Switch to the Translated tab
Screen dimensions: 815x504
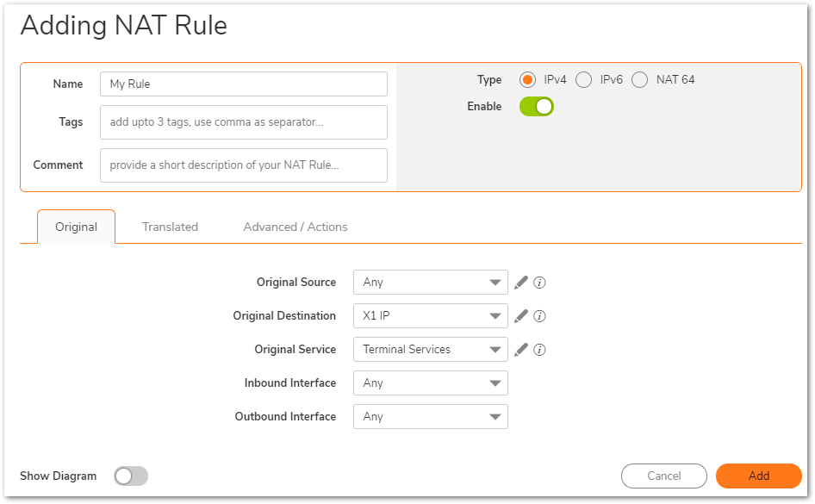[170, 227]
